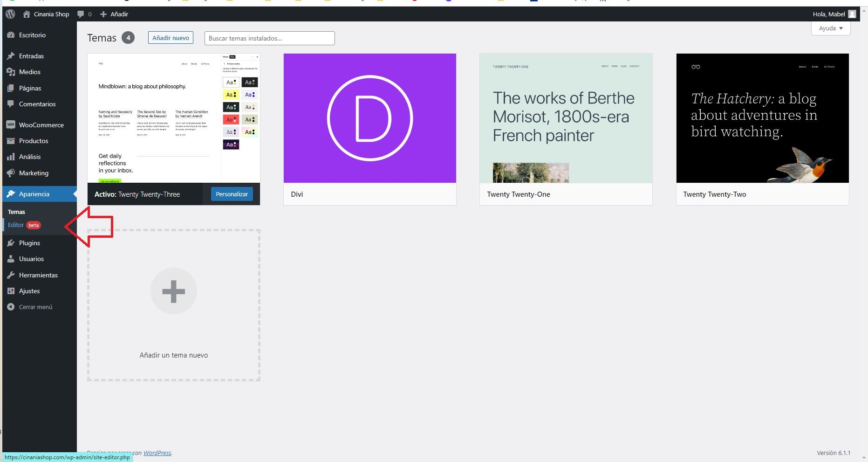Click the Comentarios speech bubble icon
868x462 pixels.
coord(11,104)
